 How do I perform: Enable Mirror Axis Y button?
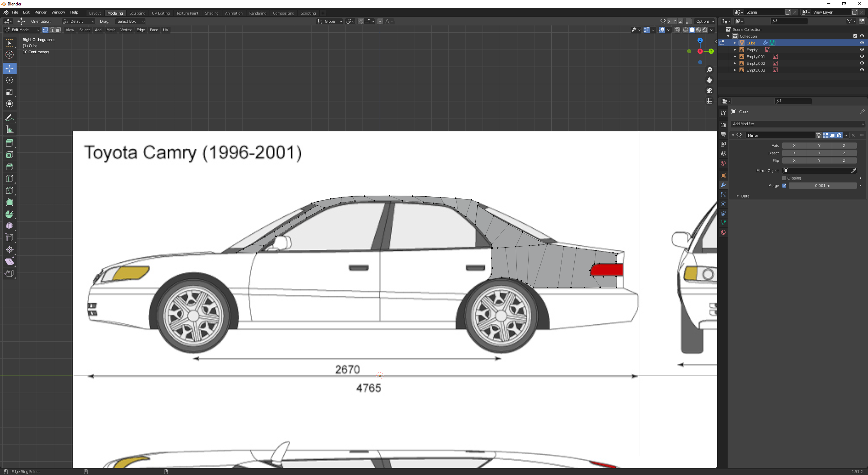819,146
